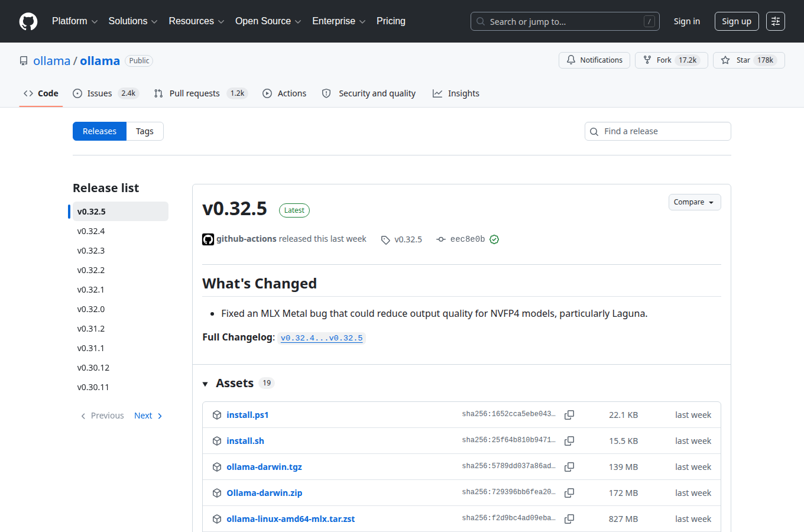Click the package icon beside install.sh
804x532 pixels.
217,441
